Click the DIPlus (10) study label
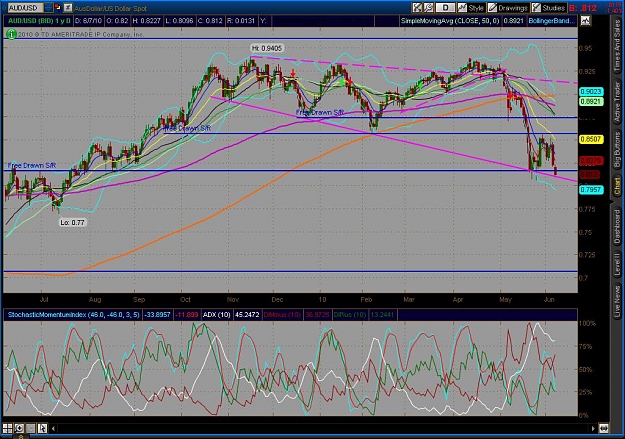This screenshot has height=439, width=625. point(350,315)
